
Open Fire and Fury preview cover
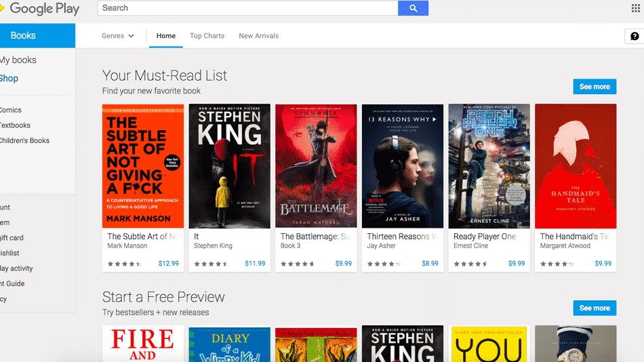tap(143, 344)
